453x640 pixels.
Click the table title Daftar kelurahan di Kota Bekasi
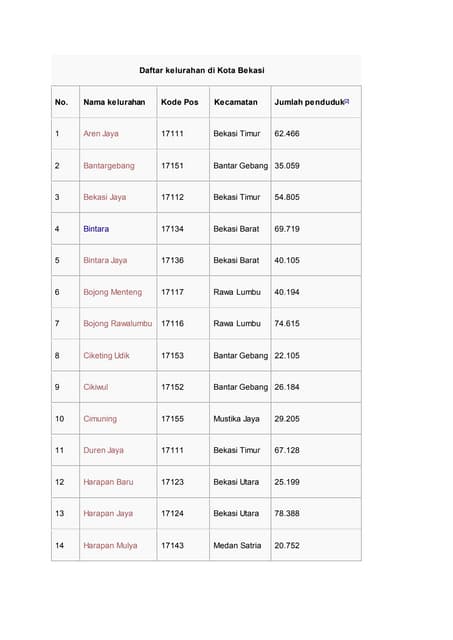click(x=202, y=70)
